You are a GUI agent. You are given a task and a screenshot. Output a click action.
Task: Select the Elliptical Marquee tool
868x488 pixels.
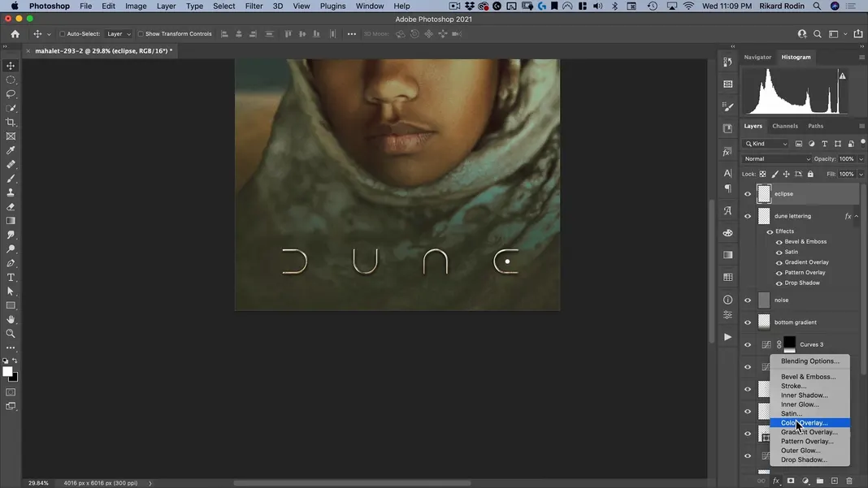[11, 80]
